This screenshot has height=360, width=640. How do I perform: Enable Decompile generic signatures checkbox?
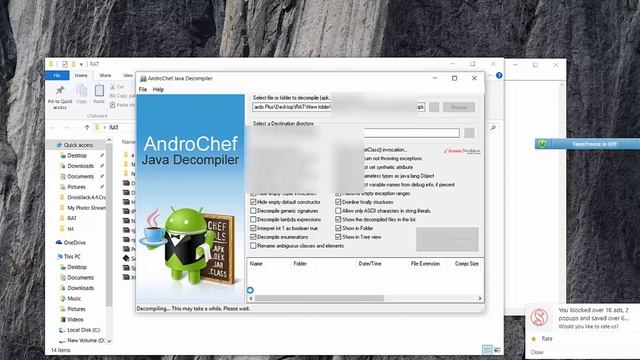pyautogui.click(x=253, y=211)
